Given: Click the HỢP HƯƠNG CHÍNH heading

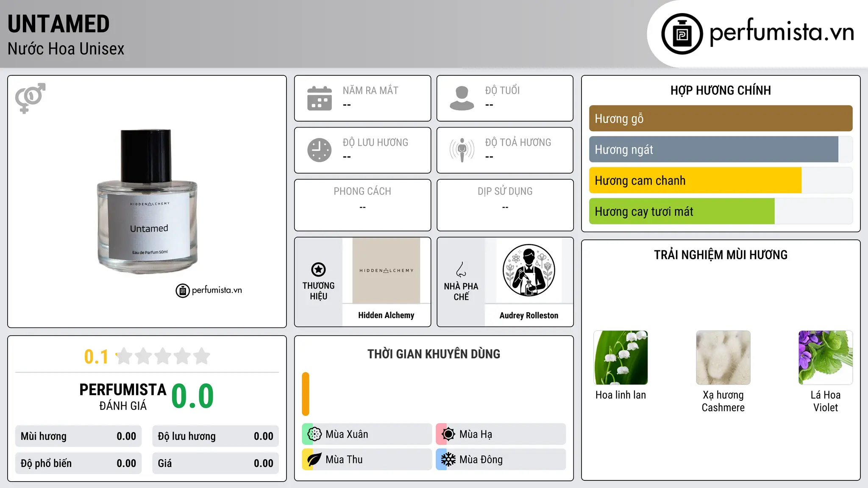Looking at the screenshot, I should click(721, 90).
